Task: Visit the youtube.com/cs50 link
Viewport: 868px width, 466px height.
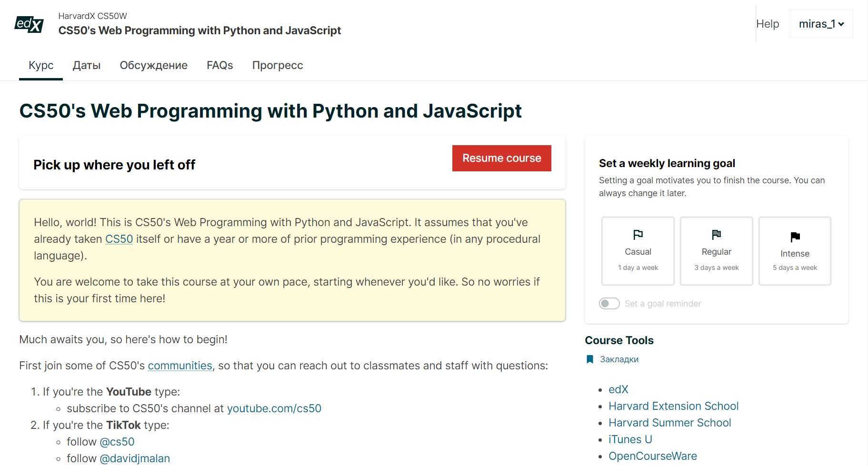Action: coord(274,408)
